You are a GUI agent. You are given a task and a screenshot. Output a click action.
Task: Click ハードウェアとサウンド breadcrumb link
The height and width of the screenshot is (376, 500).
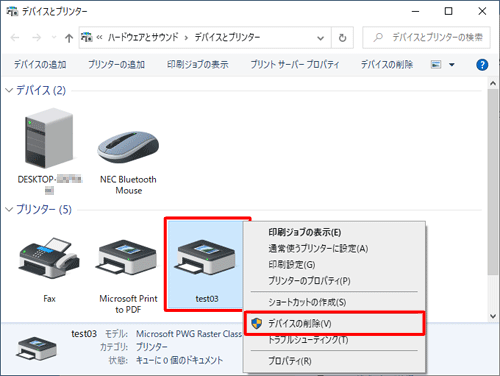coord(143,37)
